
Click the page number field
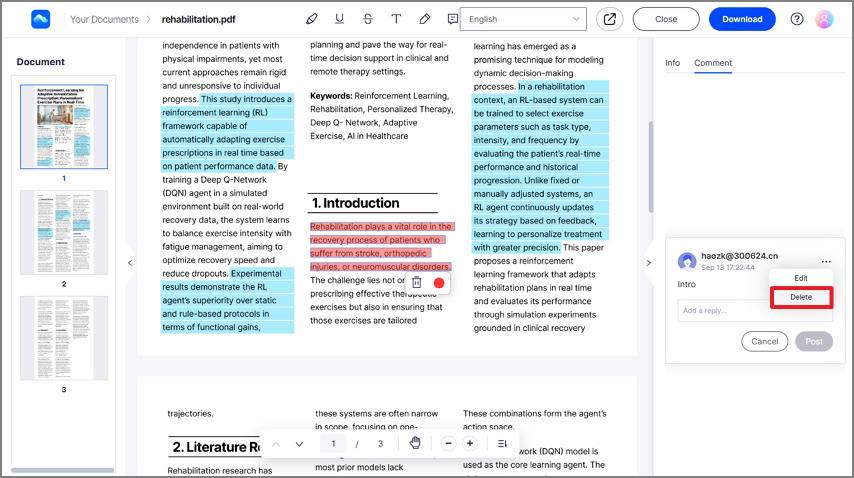[333, 444]
